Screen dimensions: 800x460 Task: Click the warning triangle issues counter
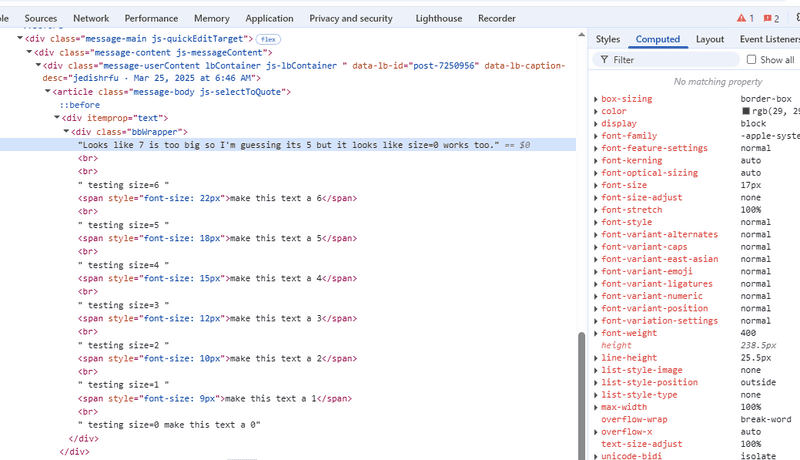click(745, 18)
